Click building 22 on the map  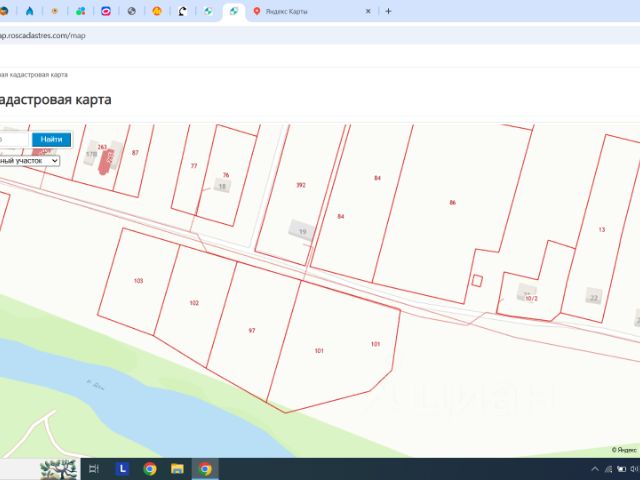tap(594, 296)
